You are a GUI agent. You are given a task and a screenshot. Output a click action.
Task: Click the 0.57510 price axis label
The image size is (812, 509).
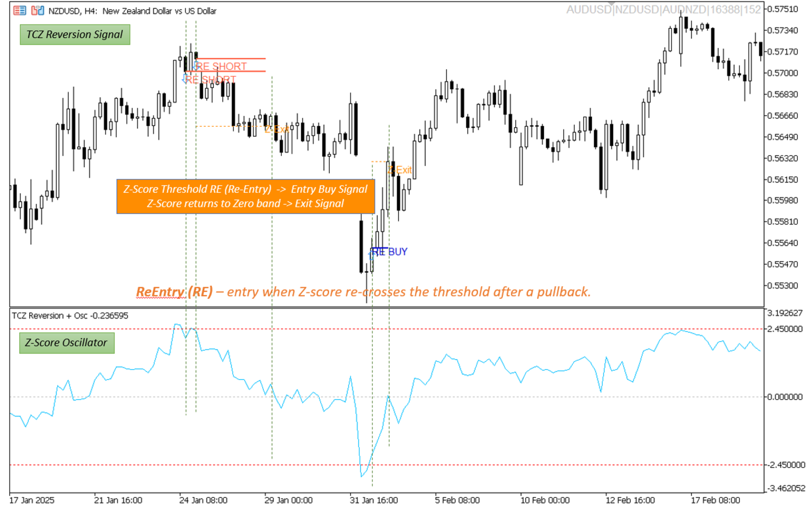click(x=783, y=9)
